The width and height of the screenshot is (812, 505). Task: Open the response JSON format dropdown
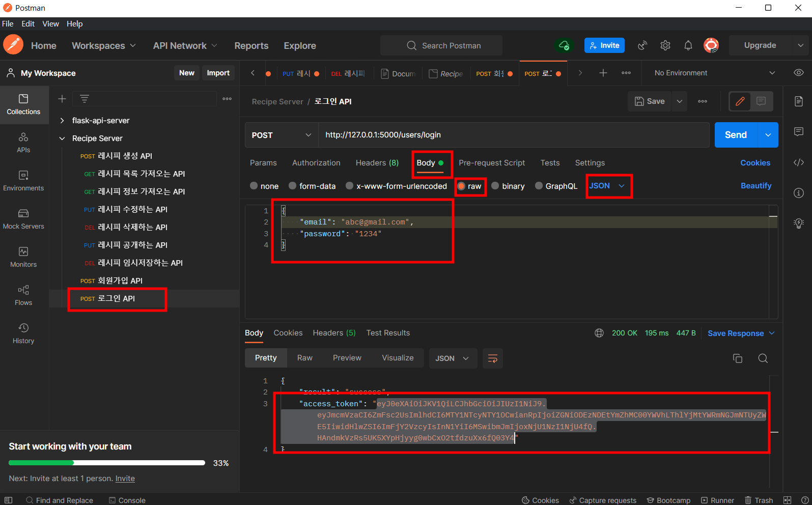click(x=453, y=358)
